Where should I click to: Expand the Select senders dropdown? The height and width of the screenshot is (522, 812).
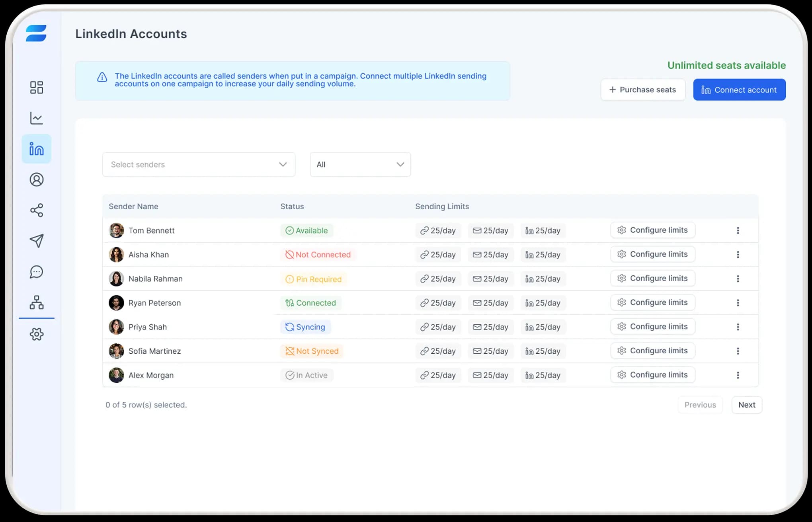pos(199,164)
